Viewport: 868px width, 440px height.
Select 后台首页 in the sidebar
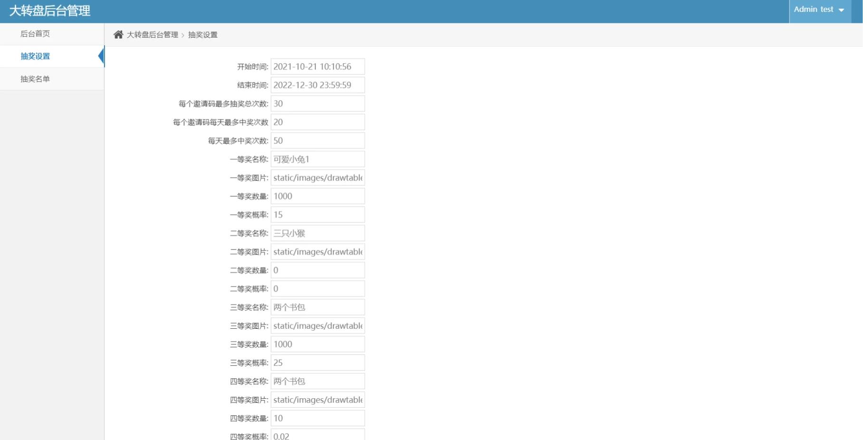click(x=36, y=34)
